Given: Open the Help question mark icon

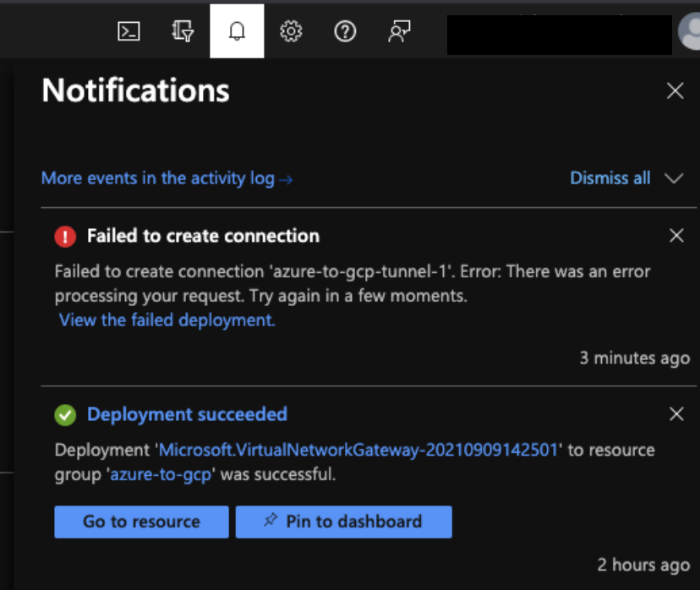Looking at the screenshot, I should click(x=345, y=31).
